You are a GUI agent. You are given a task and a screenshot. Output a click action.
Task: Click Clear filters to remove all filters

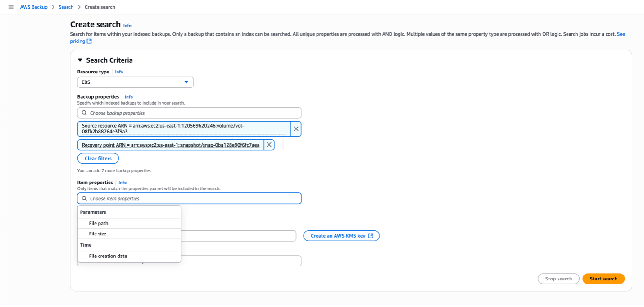[x=98, y=158]
